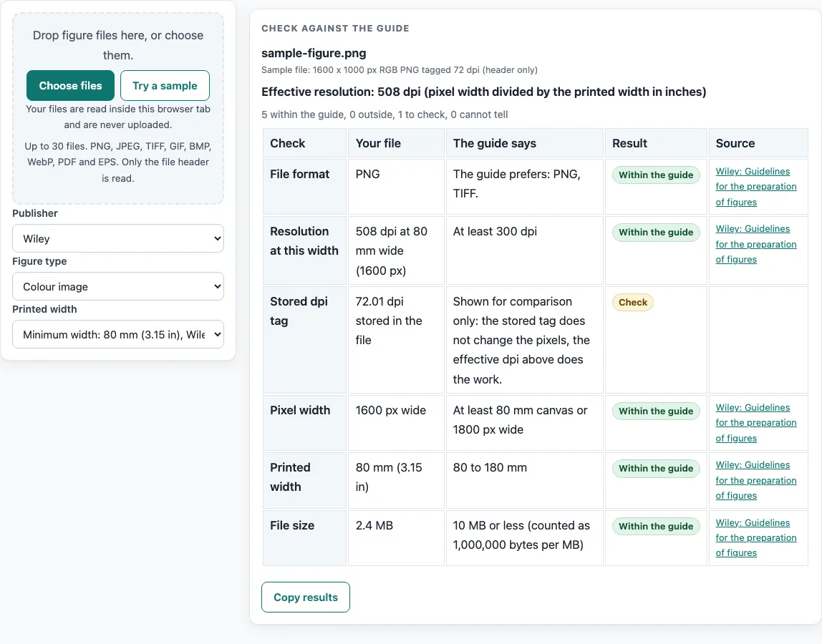This screenshot has width=822, height=644.
Task: Click the Check badge for Stored dpi tag
Action: point(633,303)
